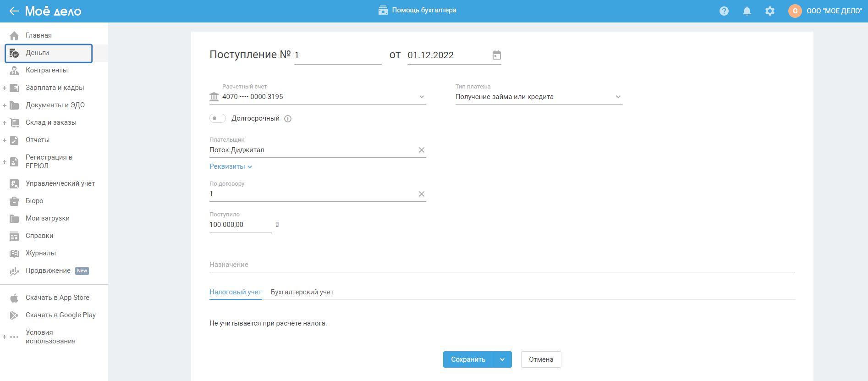This screenshot has width=868, height=381.
Task: Open Продвижение in sidebar
Action: pyautogui.click(x=48, y=271)
